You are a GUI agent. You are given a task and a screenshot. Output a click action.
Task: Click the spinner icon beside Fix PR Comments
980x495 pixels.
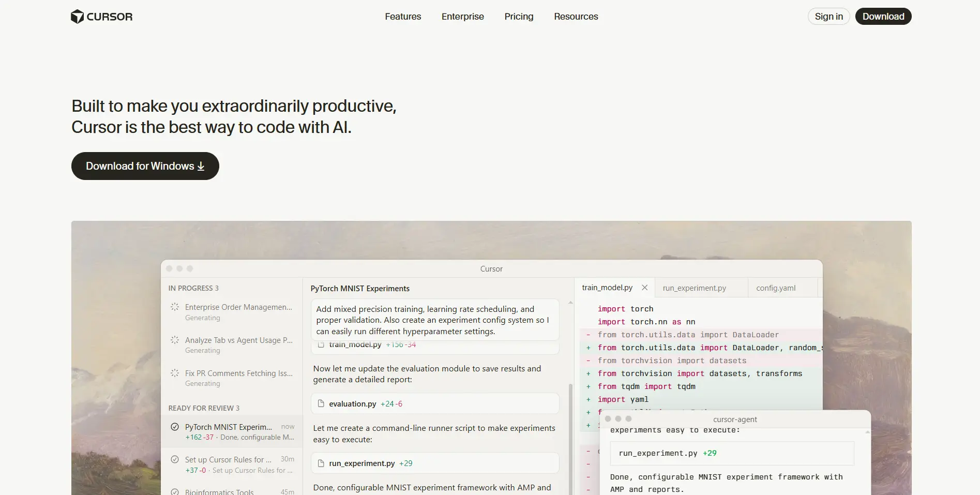click(x=175, y=373)
